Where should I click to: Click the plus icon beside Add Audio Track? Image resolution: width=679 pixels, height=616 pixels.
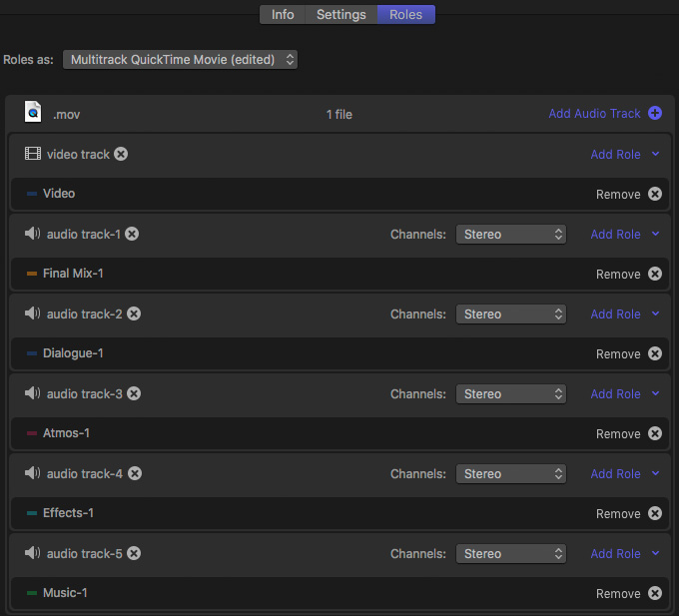coord(655,114)
